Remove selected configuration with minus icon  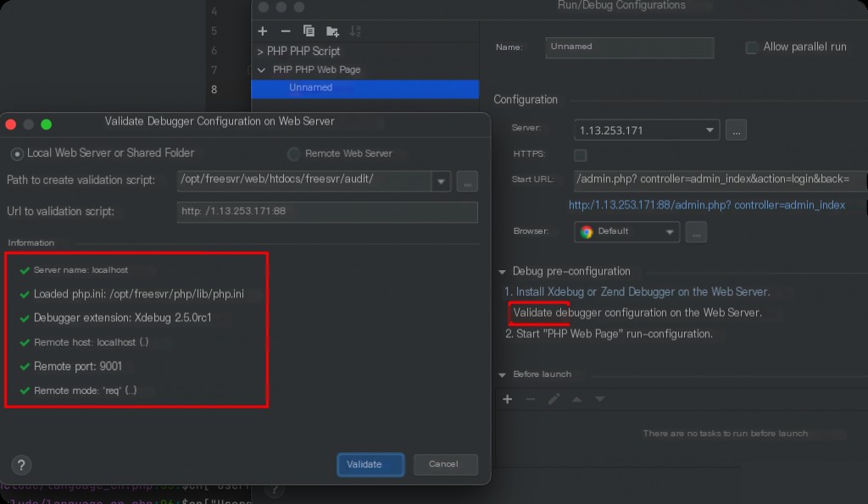286,31
